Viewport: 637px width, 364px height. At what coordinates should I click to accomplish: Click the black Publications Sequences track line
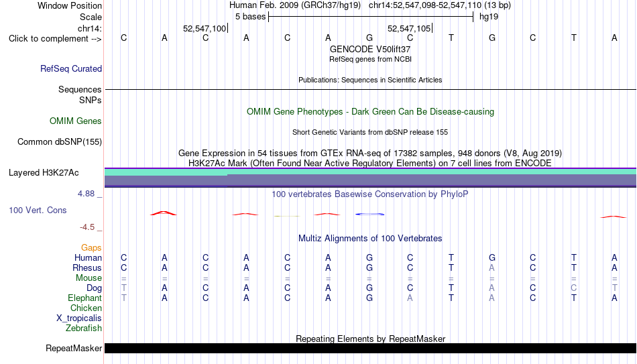(370, 89)
